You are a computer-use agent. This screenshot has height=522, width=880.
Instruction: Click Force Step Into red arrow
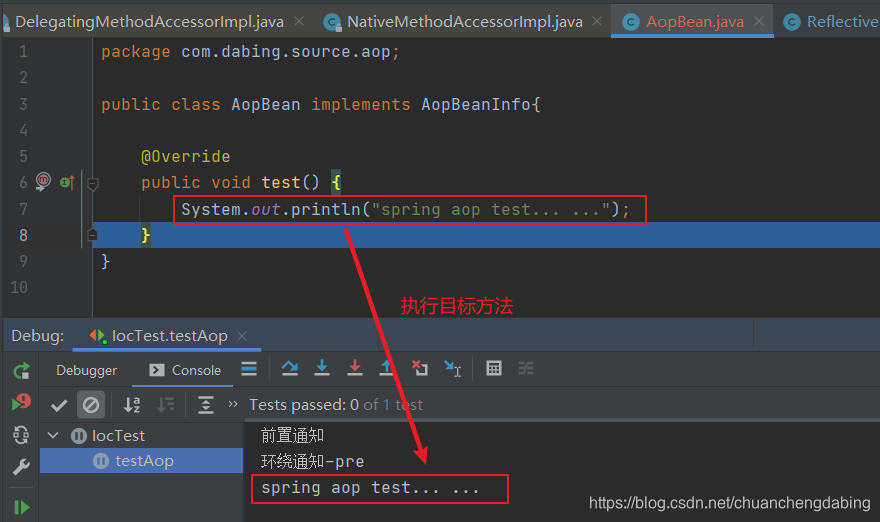click(355, 368)
